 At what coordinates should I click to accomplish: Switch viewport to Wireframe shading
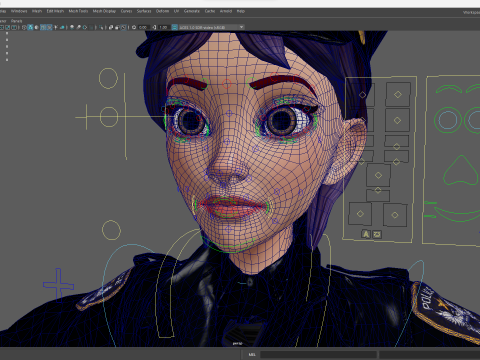point(24,27)
